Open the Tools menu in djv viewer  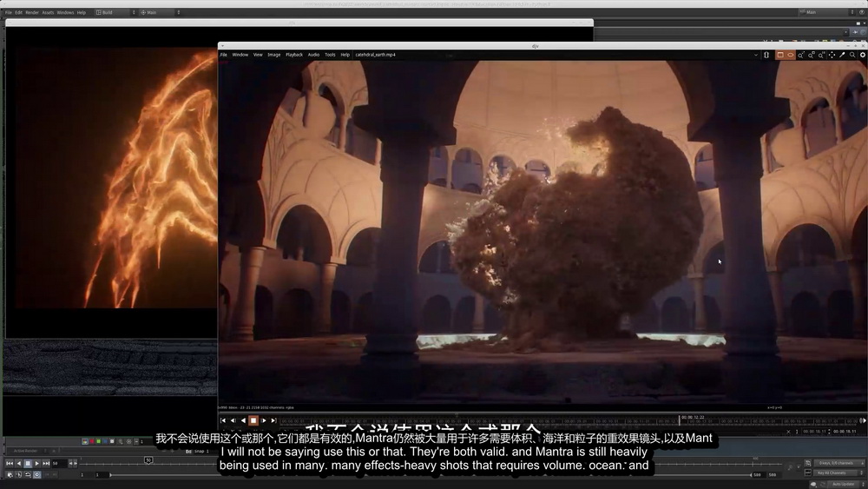tap(330, 55)
